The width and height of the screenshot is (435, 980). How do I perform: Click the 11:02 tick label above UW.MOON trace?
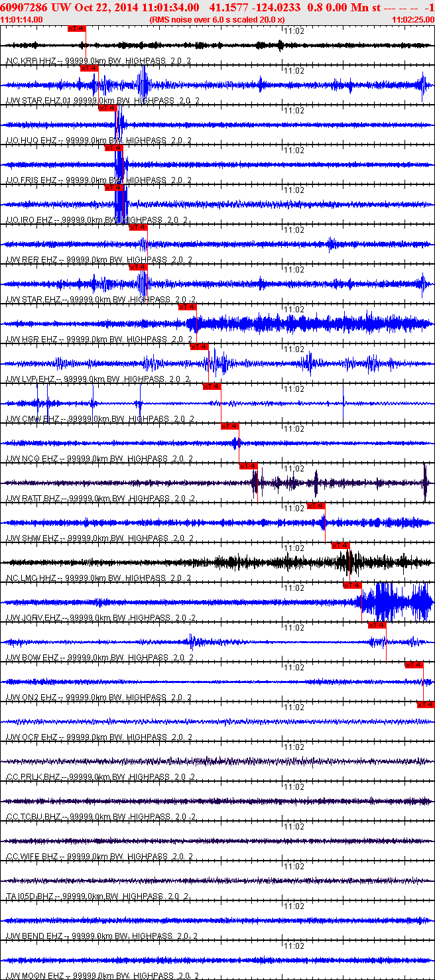[294, 946]
